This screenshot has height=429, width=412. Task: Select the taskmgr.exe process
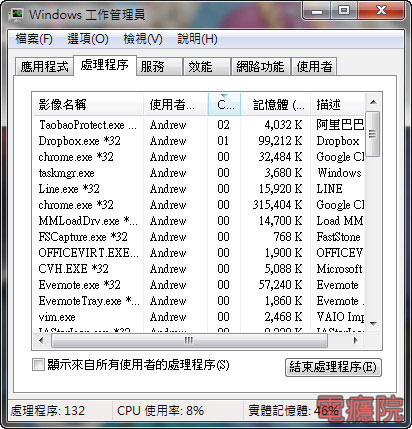pyautogui.click(x=199, y=173)
